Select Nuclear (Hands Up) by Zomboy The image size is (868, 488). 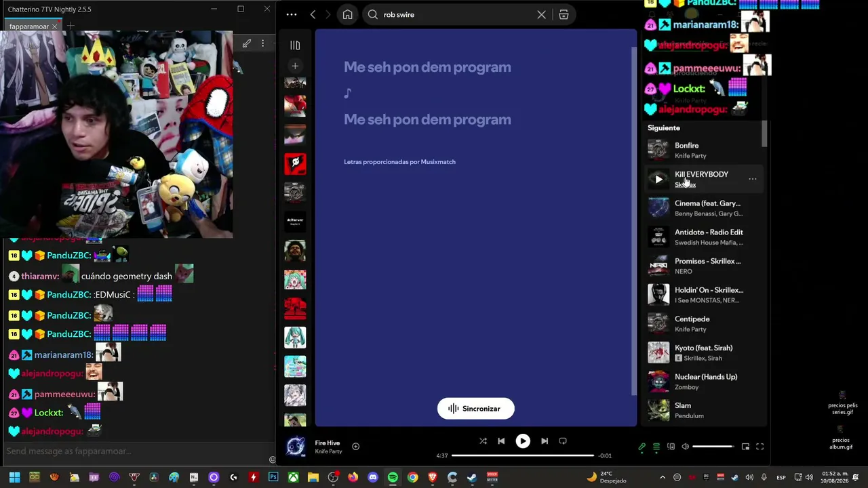click(x=703, y=382)
